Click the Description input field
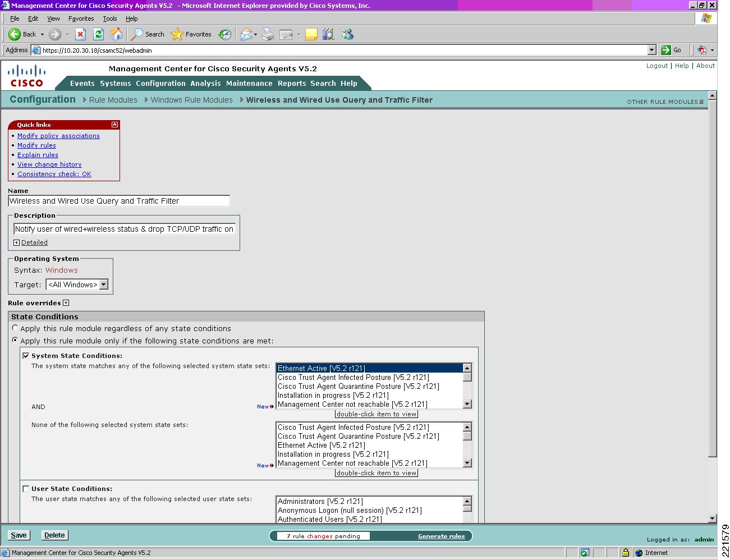Image resolution: width=730 pixels, height=560 pixels. [124, 229]
